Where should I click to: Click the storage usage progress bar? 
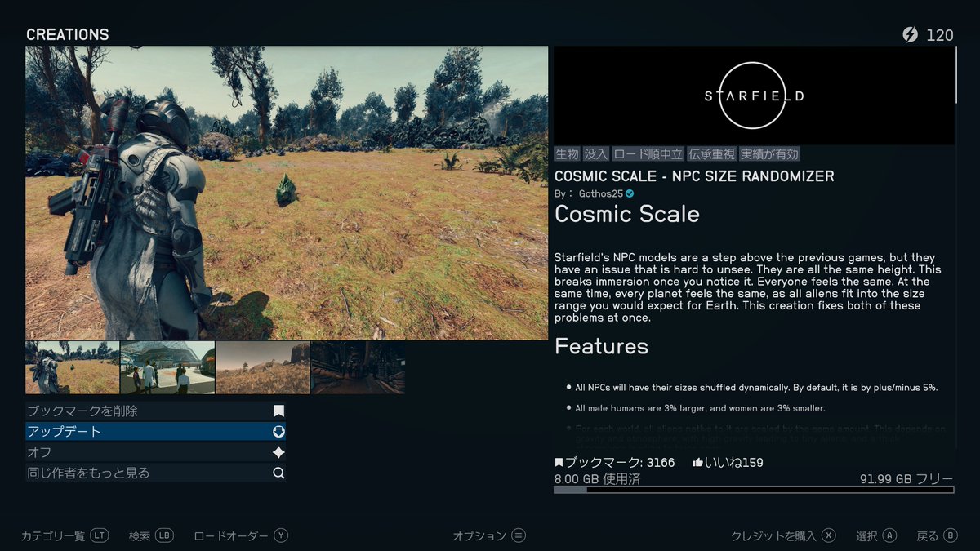pyautogui.click(x=754, y=490)
